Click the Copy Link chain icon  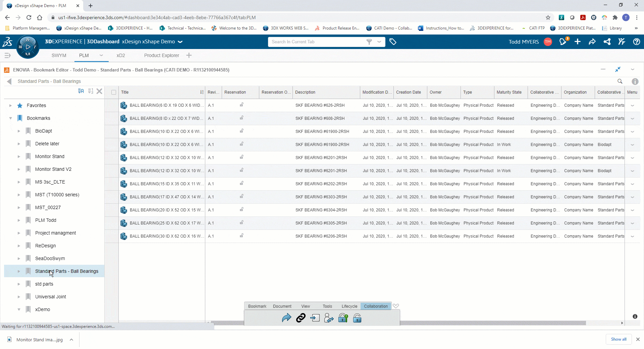point(301,318)
